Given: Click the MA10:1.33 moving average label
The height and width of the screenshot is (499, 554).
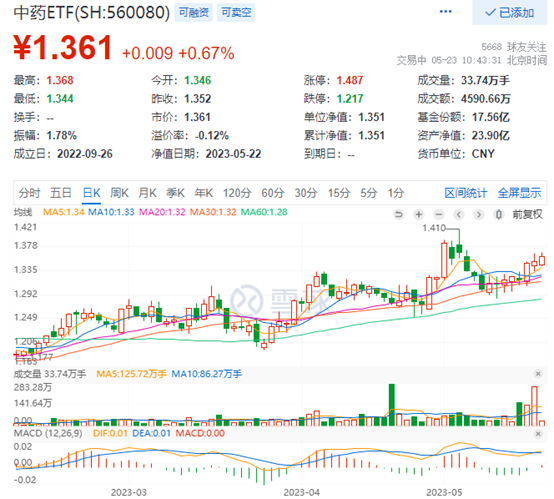Looking at the screenshot, I should tap(111, 212).
